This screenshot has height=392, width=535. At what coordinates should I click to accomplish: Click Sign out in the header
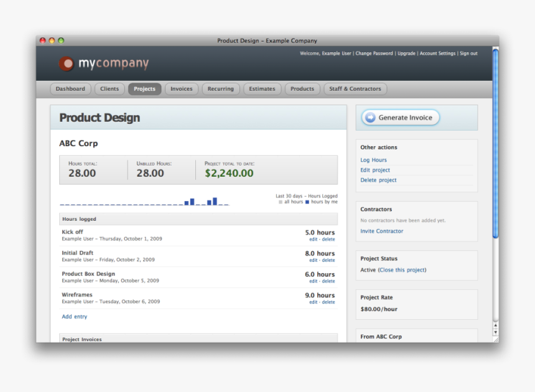(x=468, y=54)
